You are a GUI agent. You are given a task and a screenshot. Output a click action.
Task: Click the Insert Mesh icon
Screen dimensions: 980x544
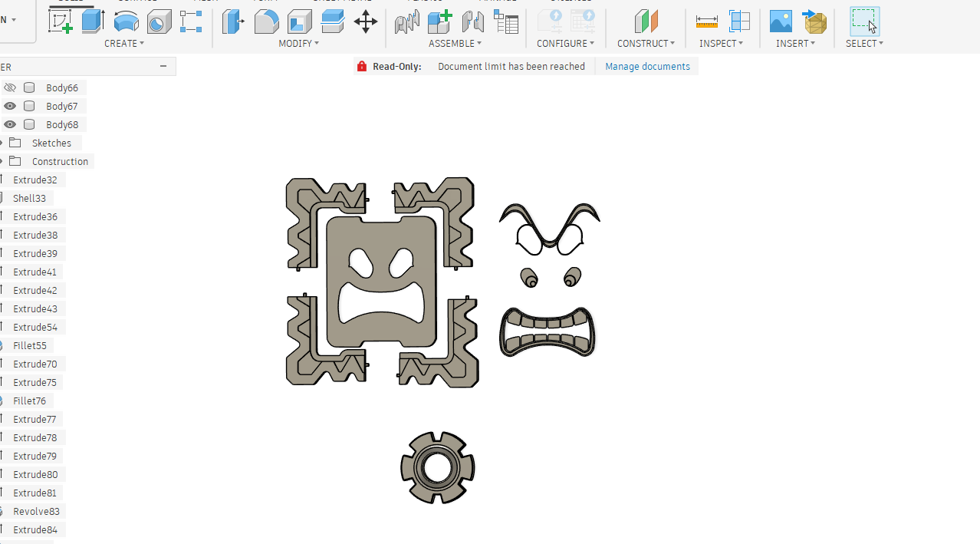click(814, 21)
